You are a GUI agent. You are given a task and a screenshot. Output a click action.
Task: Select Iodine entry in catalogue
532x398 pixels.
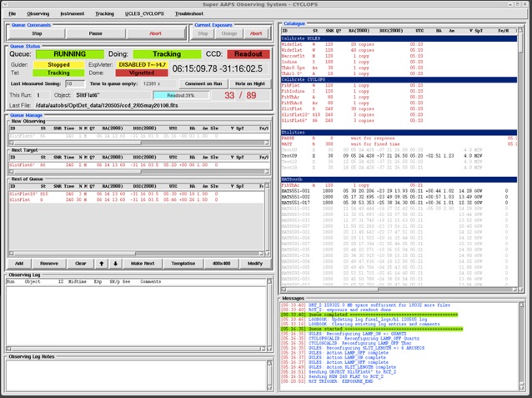click(399, 62)
